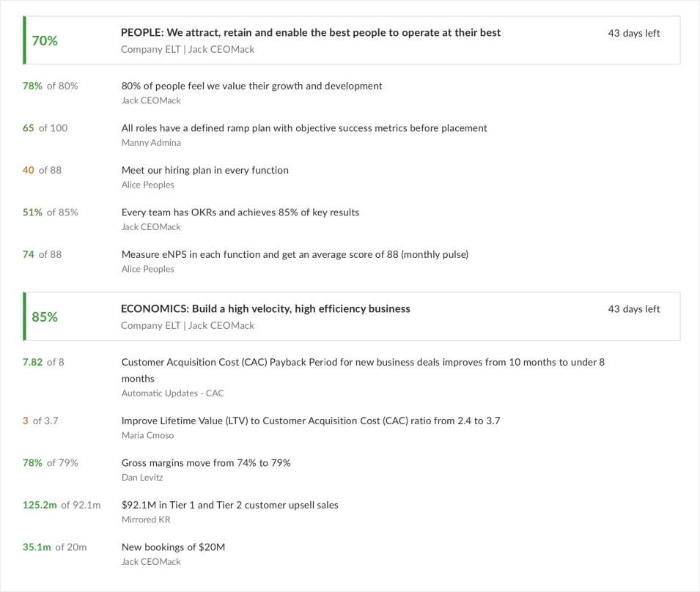Screen dimensions: 700x592
Task: Click the 85% ECONOMICS progress score
Action: tap(45, 317)
